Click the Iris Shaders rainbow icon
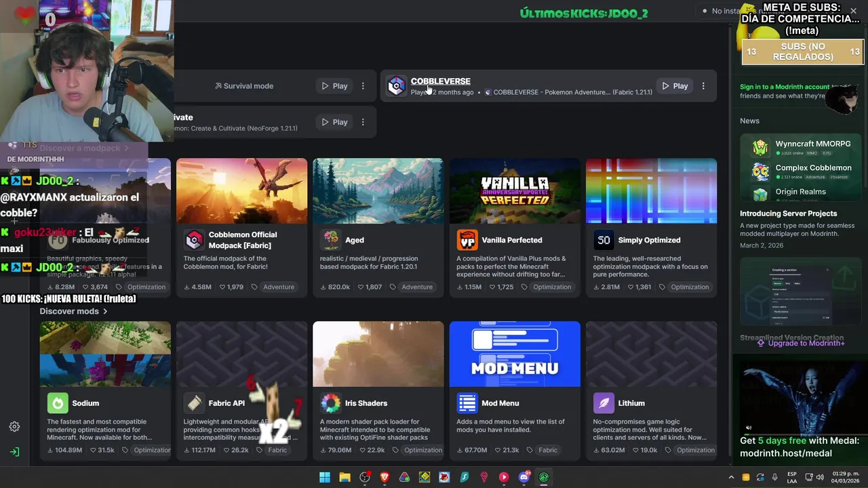The image size is (868, 488). point(331,403)
